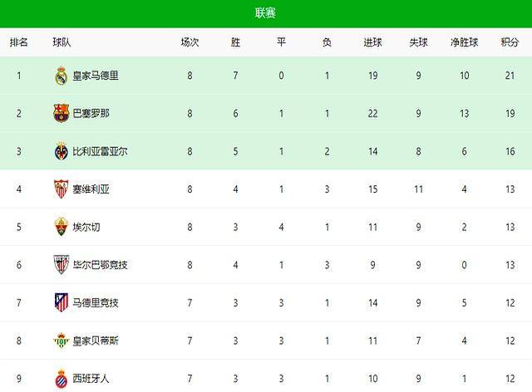Click the Real Madrid club crest

(61, 76)
